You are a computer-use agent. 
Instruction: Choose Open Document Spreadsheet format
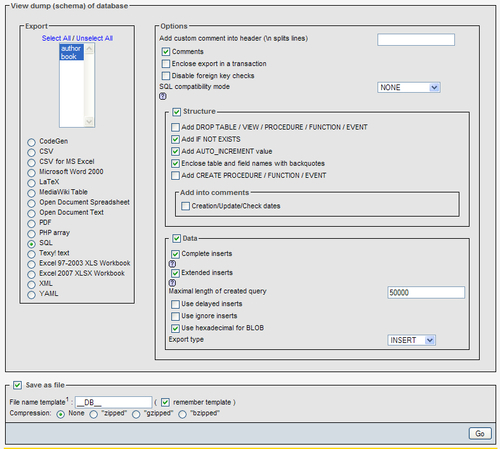pyautogui.click(x=31, y=203)
